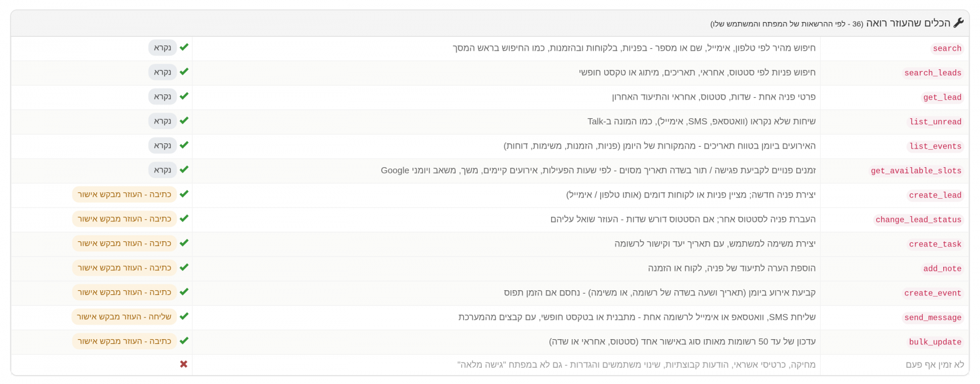Screen dimensions: 980x384
Task: Click the add_note description text
Action: pyautogui.click(x=731, y=268)
